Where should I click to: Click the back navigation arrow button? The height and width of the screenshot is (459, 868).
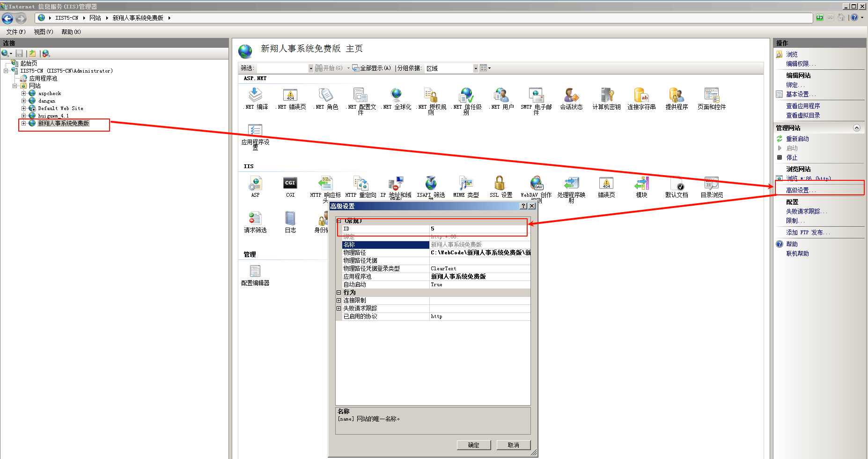(x=7, y=18)
